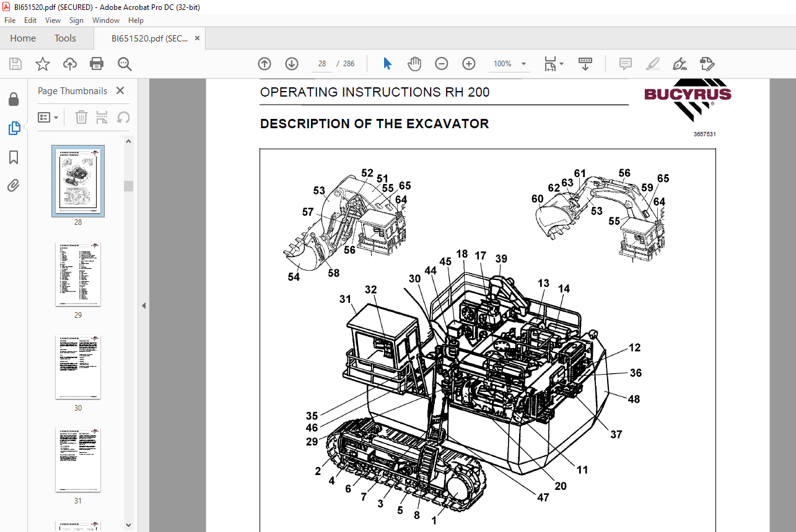Select page 29 thumbnail
796x532 pixels.
pos(78,274)
